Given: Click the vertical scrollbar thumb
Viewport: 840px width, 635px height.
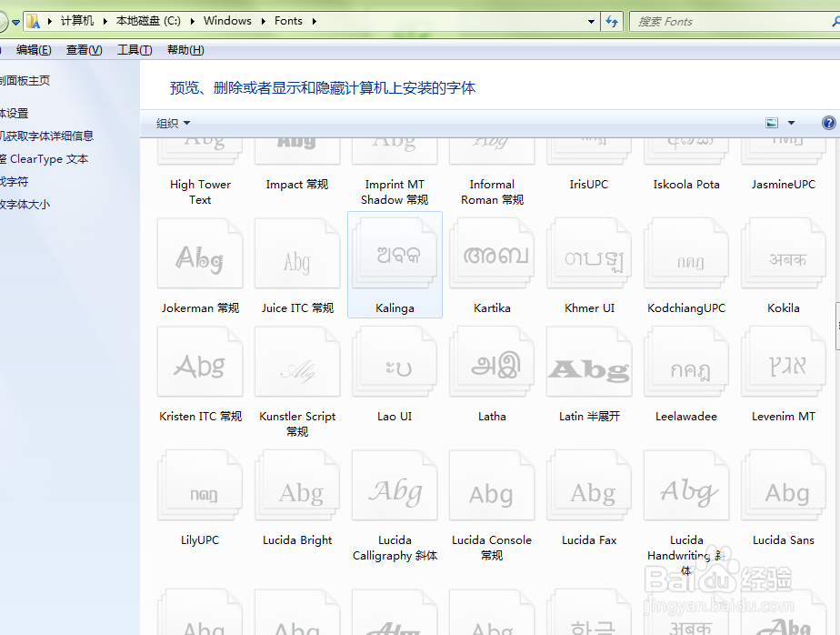Looking at the screenshot, I should click(837, 326).
